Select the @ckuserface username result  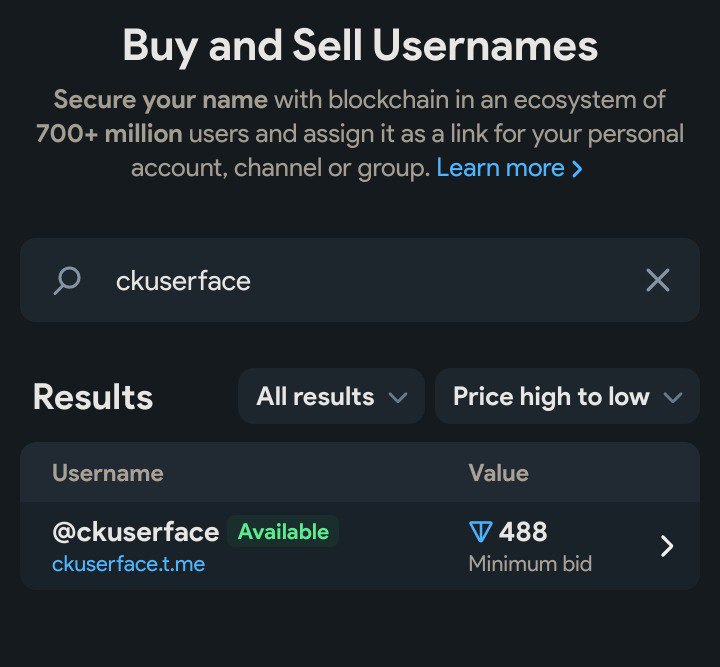coord(135,532)
